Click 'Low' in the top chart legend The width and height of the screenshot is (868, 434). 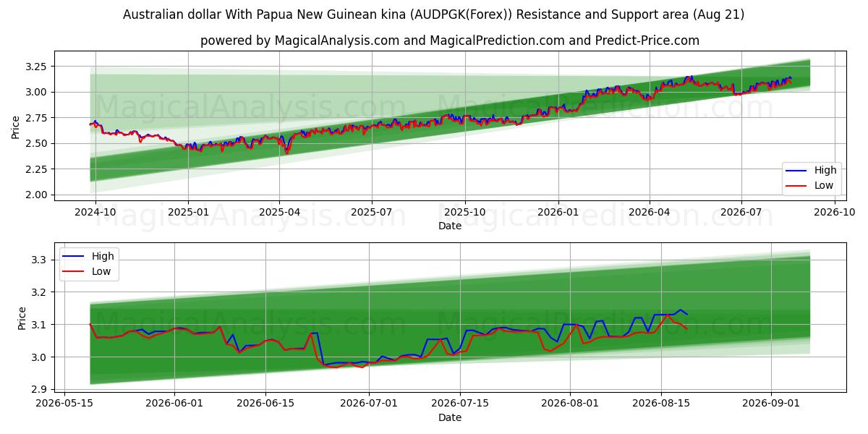(x=824, y=185)
